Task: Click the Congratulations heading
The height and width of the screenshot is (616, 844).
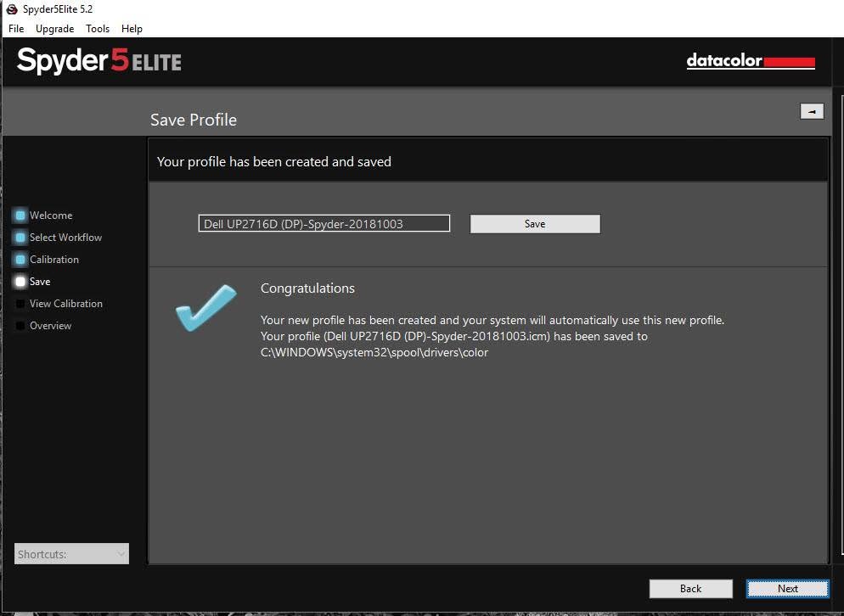Action: point(308,288)
